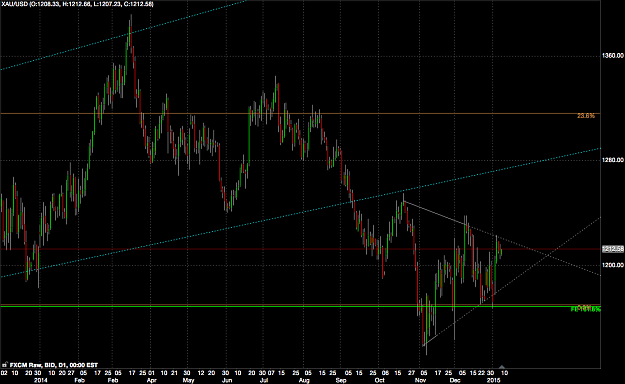Select the lower teal dotted channel line

pos(300,213)
